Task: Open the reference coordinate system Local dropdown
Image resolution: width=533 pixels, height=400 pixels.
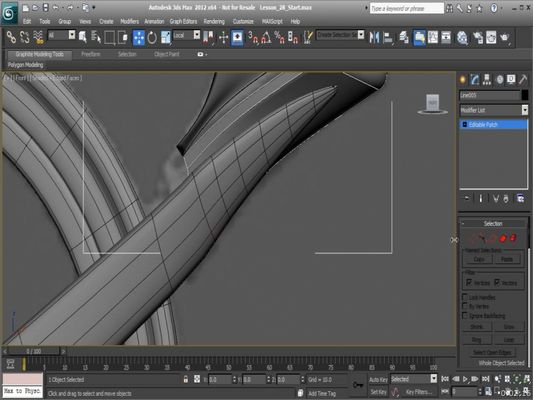Action: tap(186, 35)
